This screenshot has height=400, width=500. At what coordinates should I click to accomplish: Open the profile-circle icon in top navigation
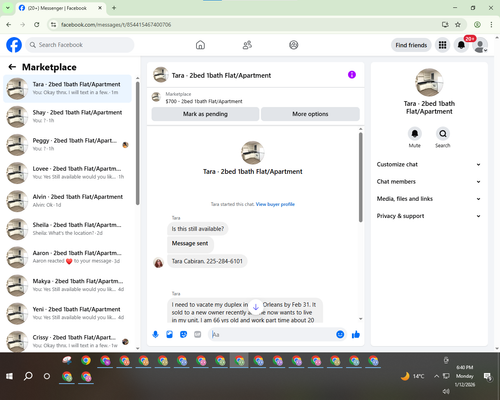coord(294,45)
